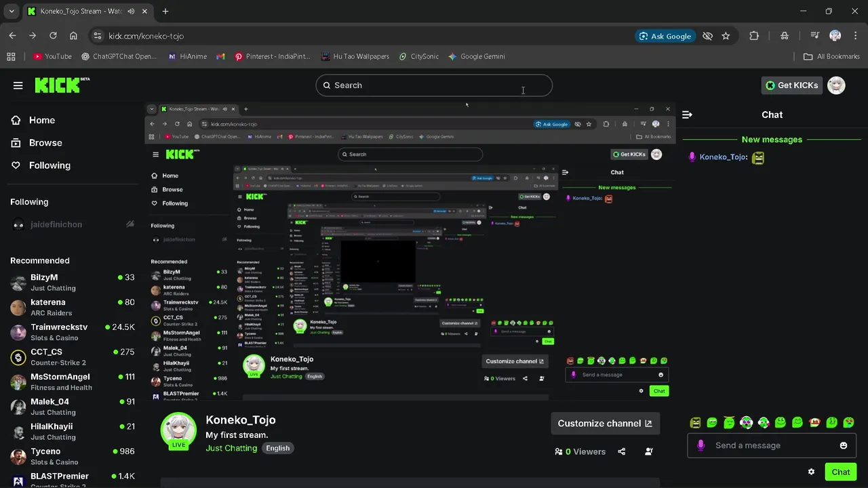Open the moderator tools icon

coord(649,451)
